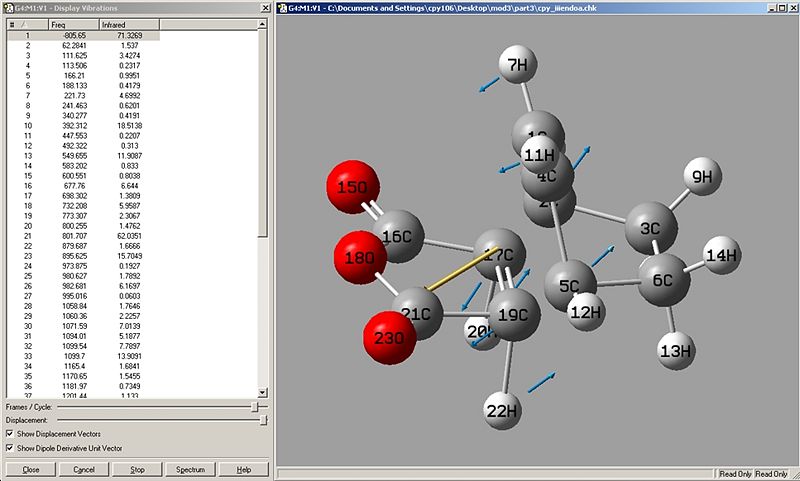Click carbon atom 4C
Image resolution: width=800 pixels, height=481 pixels.
(x=547, y=176)
